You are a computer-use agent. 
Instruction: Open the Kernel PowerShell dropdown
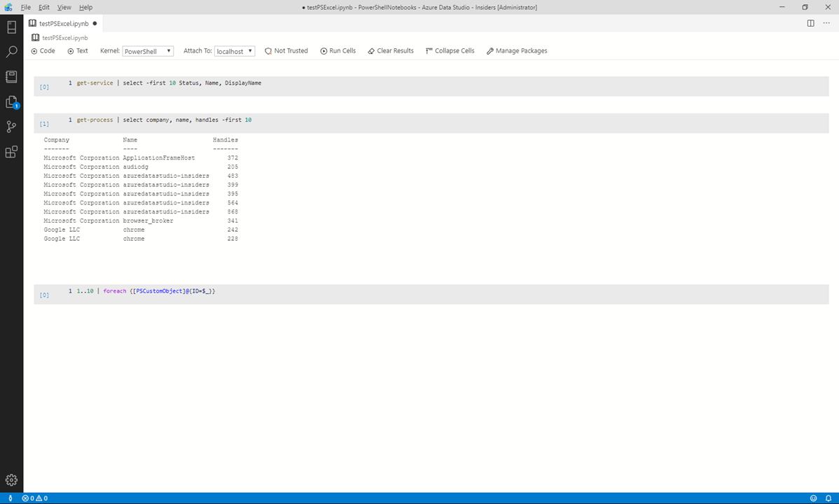click(x=148, y=51)
